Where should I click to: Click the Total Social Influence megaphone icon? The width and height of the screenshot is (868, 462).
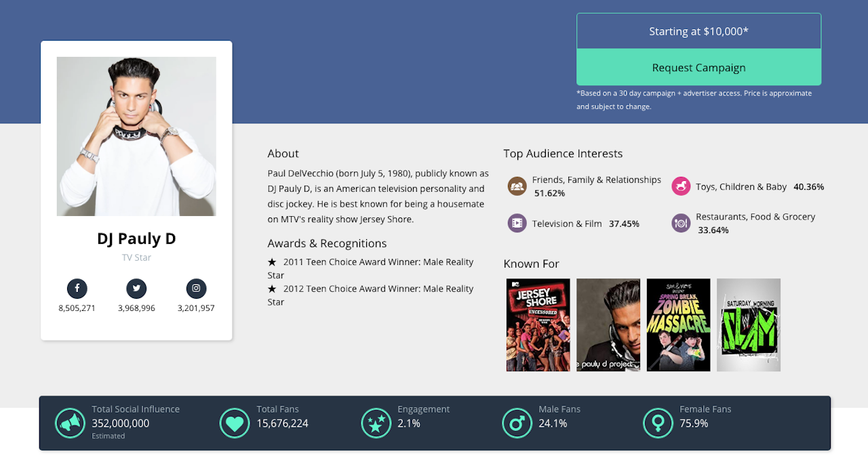point(70,423)
